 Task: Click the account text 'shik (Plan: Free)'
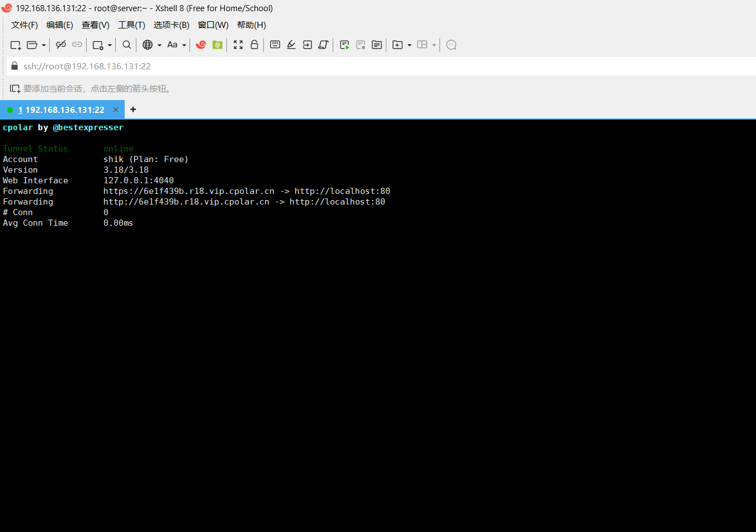tap(146, 159)
